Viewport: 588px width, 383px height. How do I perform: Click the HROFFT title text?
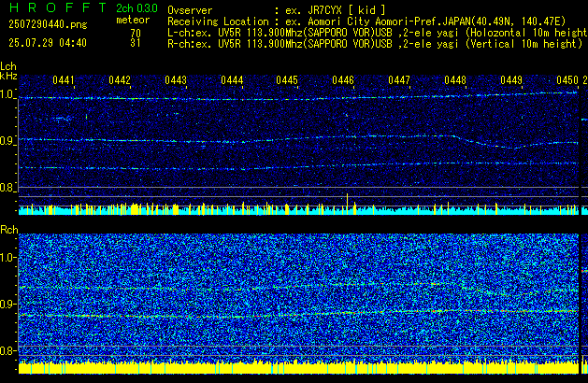tap(58, 7)
